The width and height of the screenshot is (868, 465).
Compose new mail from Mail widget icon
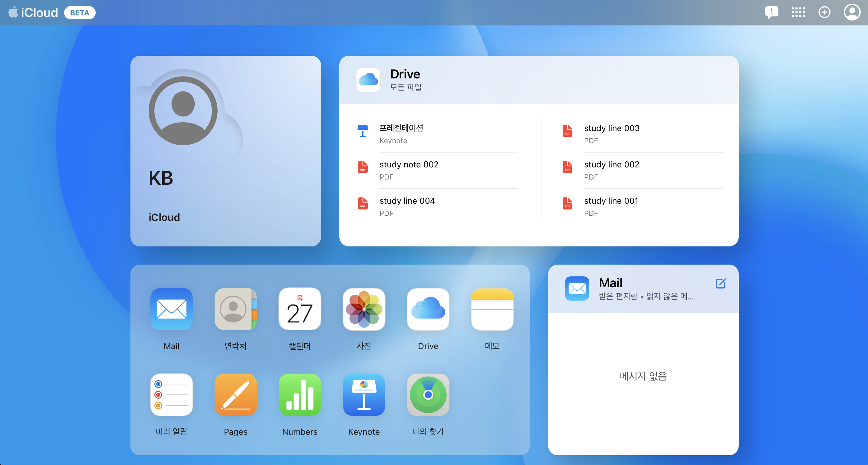721,283
